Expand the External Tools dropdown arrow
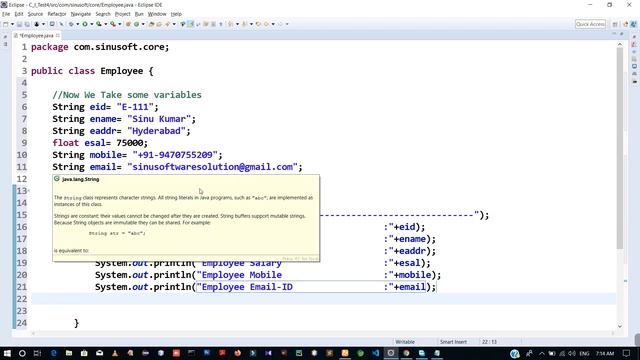The height and width of the screenshot is (360, 640). click(120, 24)
